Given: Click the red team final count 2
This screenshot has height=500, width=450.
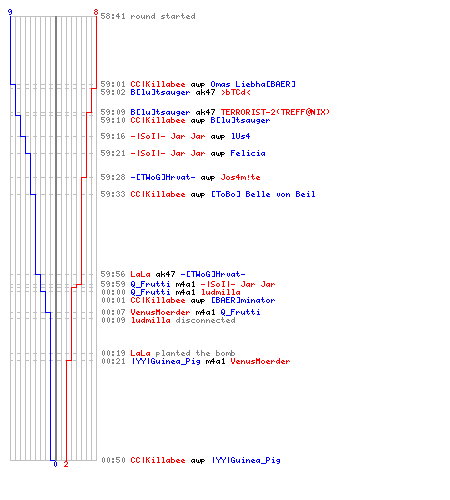Looking at the screenshot, I should click(x=66, y=464).
